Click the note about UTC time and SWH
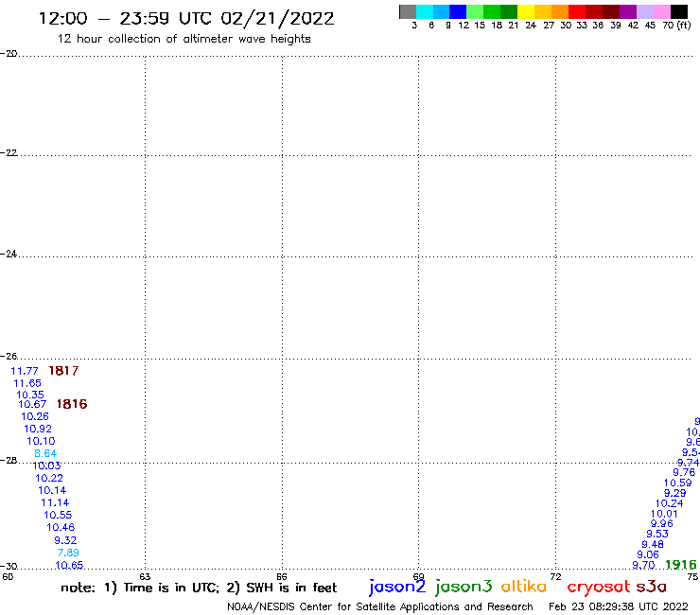Image resolution: width=700 pixels, height=615 pixels. point(199,588)
